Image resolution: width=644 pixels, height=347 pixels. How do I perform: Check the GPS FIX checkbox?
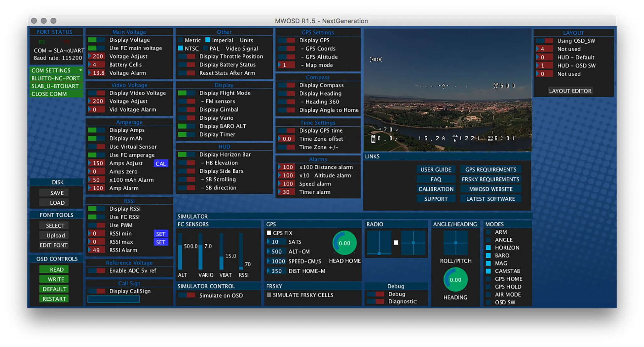tap(269, 233)
